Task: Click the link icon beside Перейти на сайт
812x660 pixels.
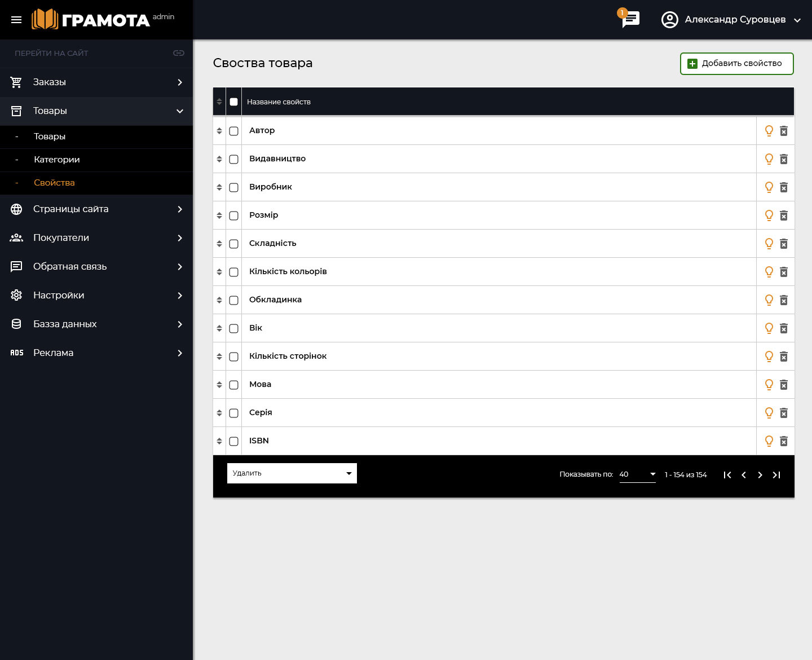Action: pos(179,53)
